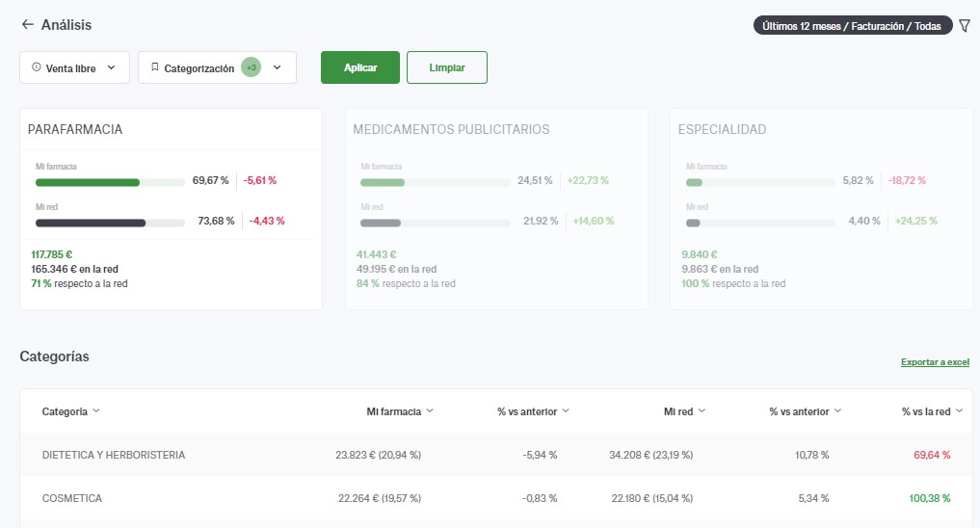Click the Análisis page title

click(x=66, y=25)
